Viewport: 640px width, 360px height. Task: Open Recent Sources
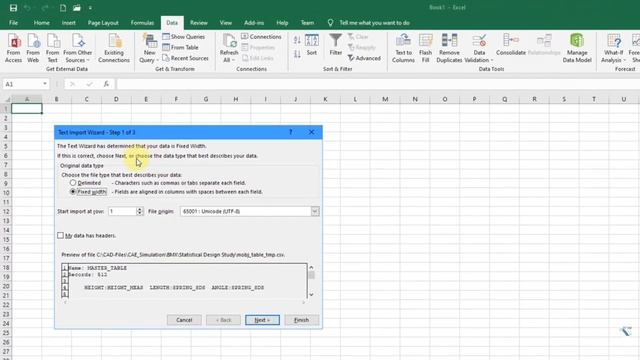pos(185,58)
